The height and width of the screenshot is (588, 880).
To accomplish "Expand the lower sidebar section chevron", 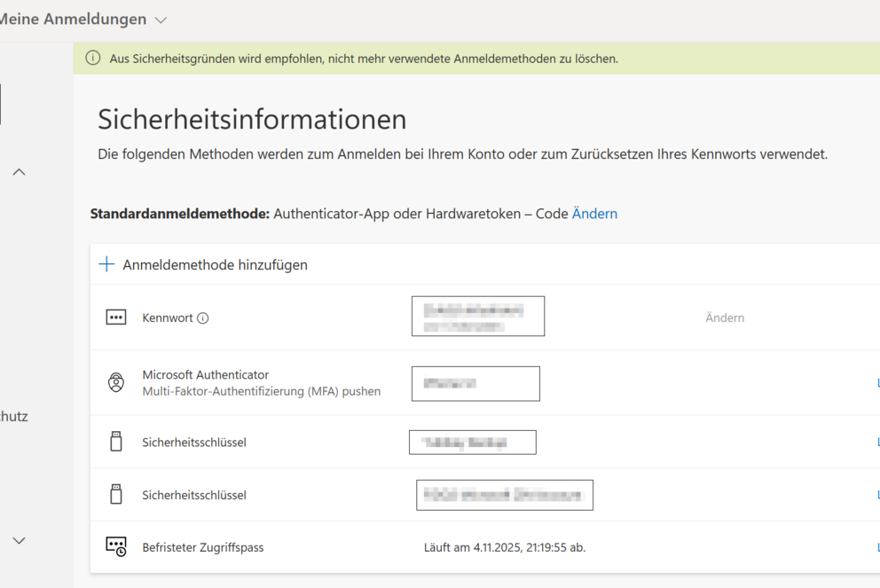I will [19, 540].
